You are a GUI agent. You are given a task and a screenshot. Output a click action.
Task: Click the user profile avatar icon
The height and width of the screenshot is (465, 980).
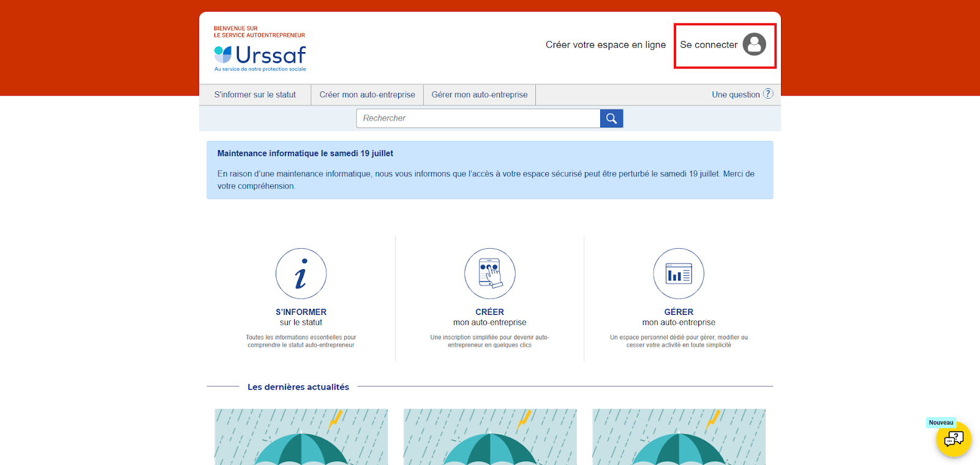tap(754, 45)
